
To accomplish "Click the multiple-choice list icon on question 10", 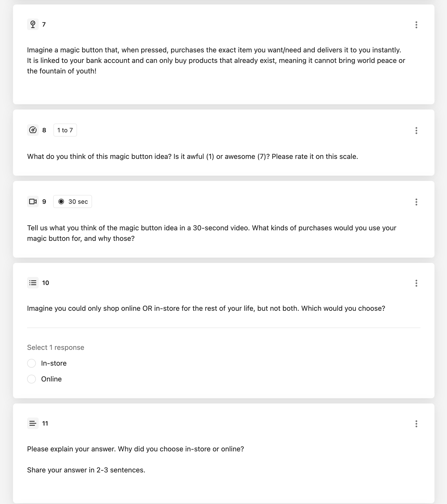I will 33,283.
